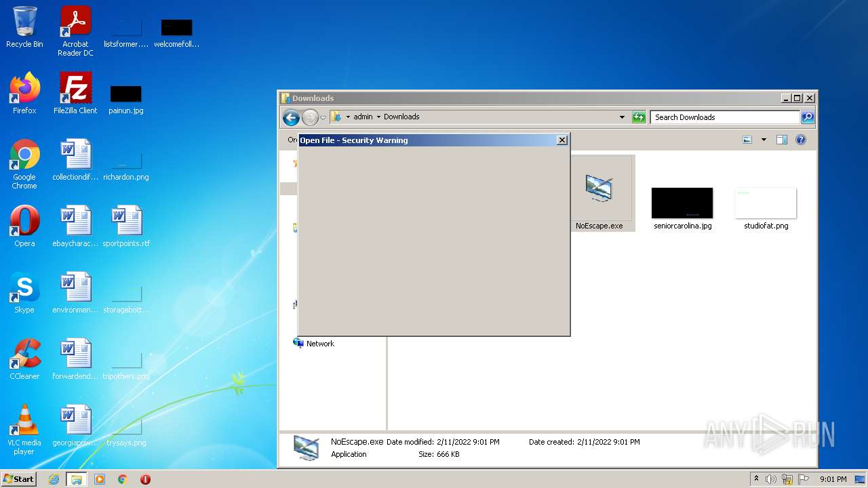
Task: Open network status tray icon
Action: pyautogui.click(x=787, y=479)
